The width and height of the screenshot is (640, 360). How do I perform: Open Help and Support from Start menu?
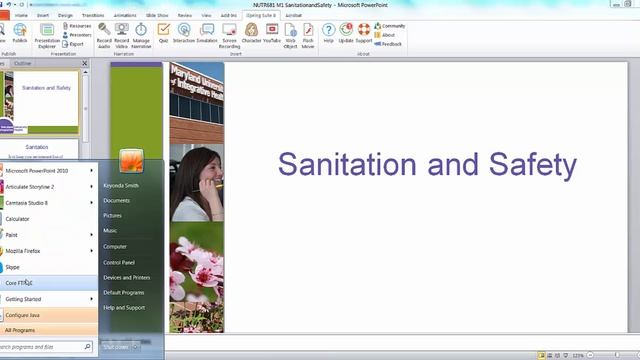tap(124, 307)
